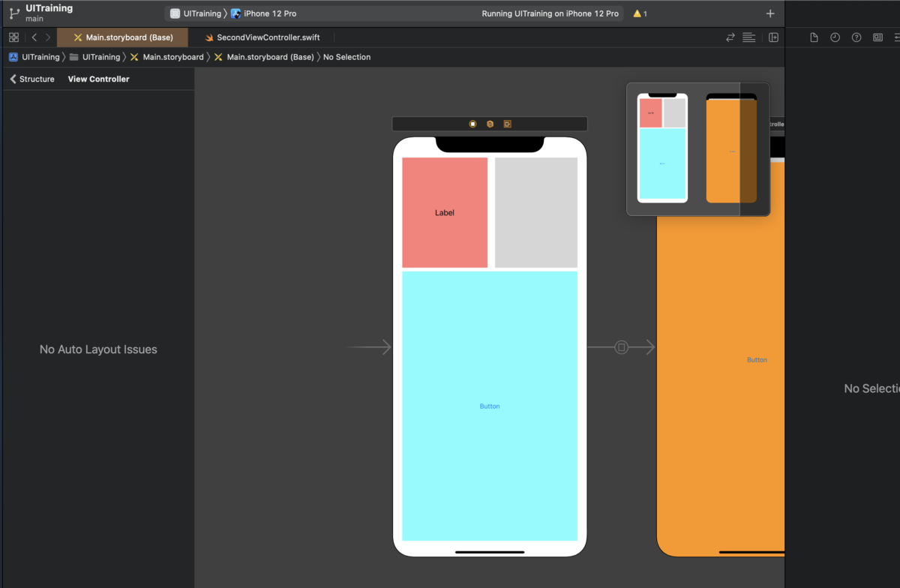Click the plus Library button
The image size is (900, 588).
pos(770,13)
